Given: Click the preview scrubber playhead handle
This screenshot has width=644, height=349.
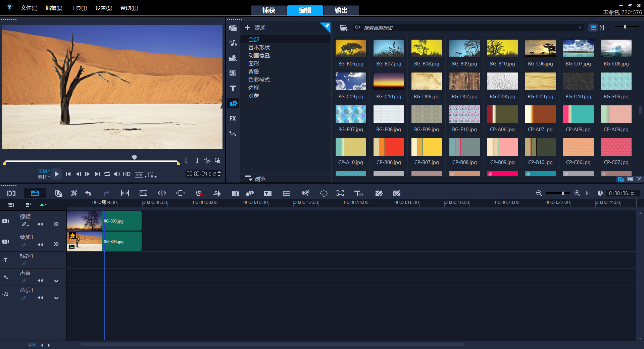Looking at the screenshot, I should 134,157.
